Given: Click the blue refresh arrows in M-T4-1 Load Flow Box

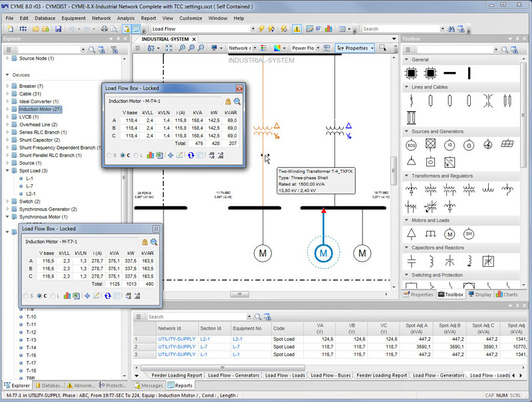Looking at the screenshot, I should [x=191, y=155].
